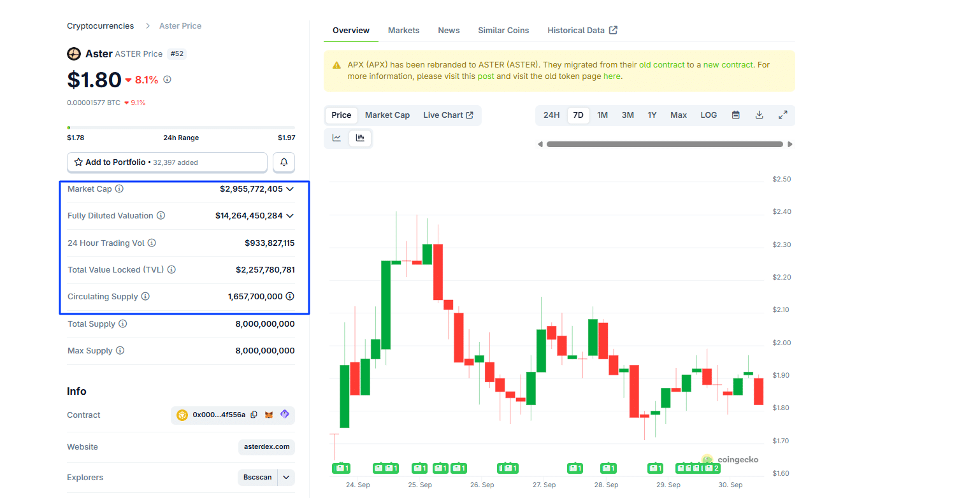Click the 0x000...4f556a contract address
Image resolution: width=980 pixels, height=498 pixels.
tap(219, 415)
